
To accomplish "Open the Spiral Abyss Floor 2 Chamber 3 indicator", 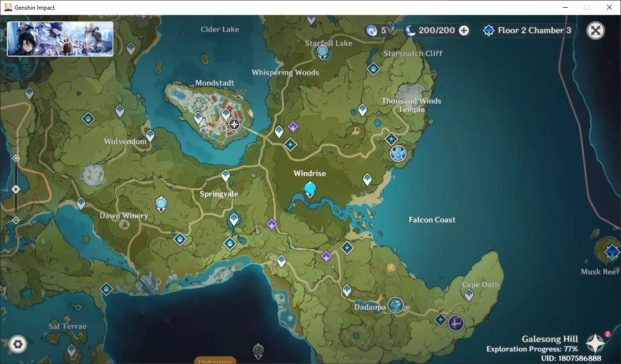I will click(x=528, y=30).
